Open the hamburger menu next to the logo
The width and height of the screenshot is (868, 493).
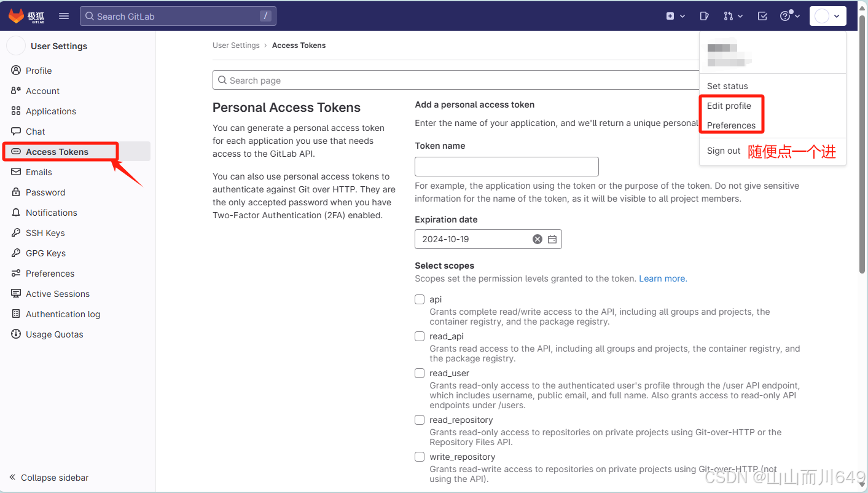pos(63,16)
